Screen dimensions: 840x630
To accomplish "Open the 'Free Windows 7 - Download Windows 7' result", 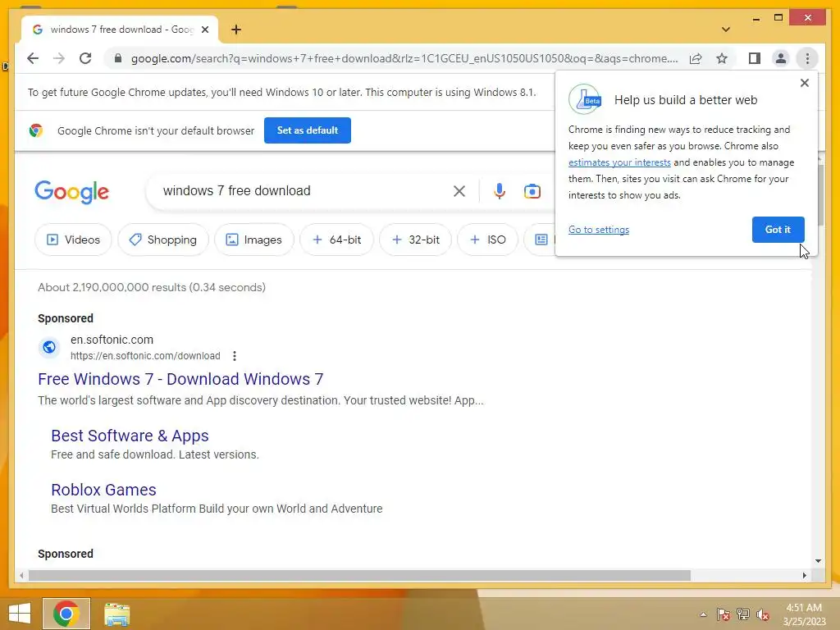I will [180, 379].
